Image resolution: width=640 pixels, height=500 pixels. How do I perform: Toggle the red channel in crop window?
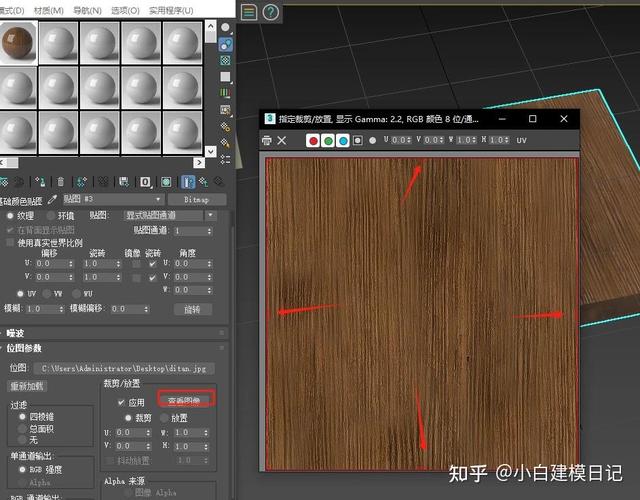(313, 141)
